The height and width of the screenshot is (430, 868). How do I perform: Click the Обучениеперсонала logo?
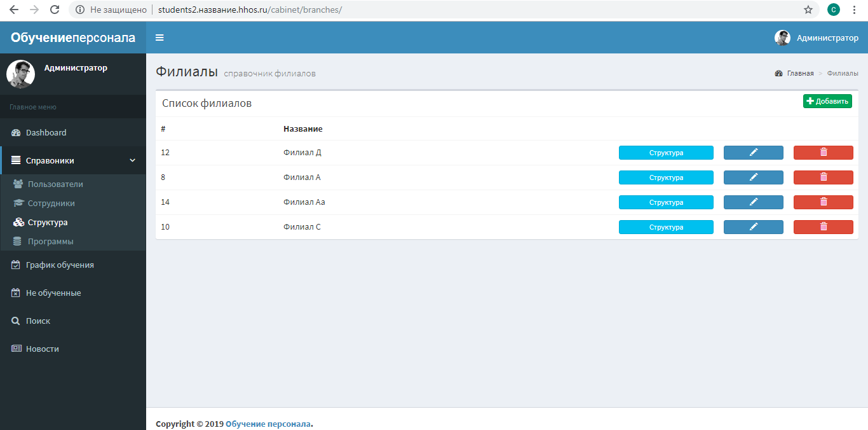point(73,38)
